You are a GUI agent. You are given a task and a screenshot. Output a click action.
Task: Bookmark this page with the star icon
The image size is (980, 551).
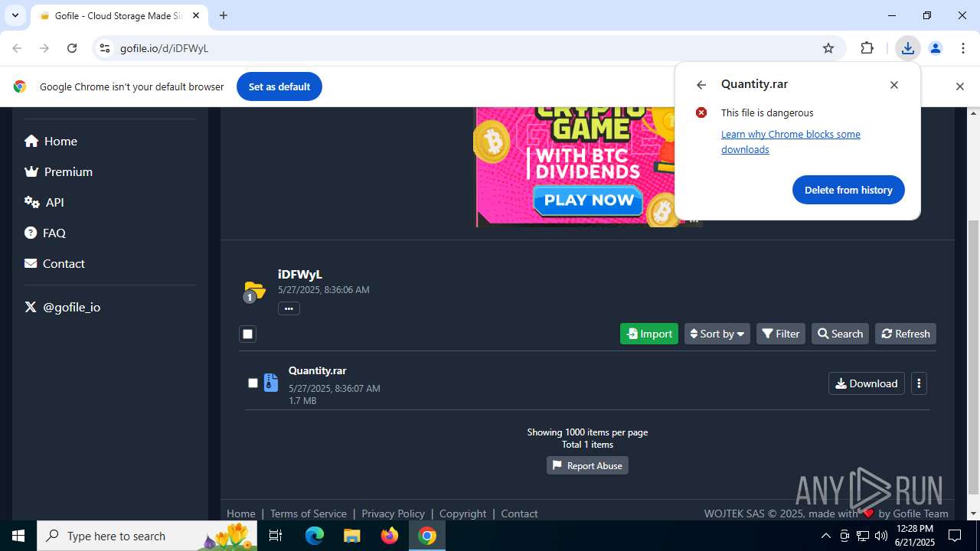point(828,48)
